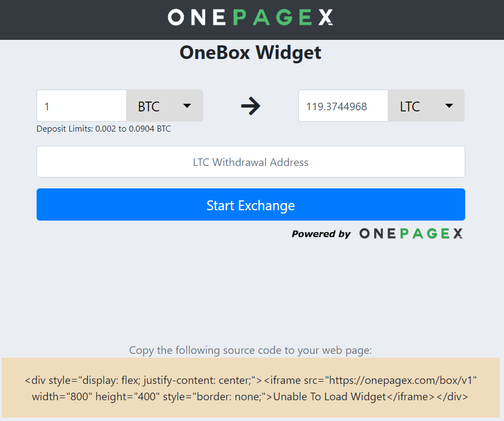Screen dimensions: 504x421
Task: Click the caret arrow beside LTC
Action: tap(449, 106)
